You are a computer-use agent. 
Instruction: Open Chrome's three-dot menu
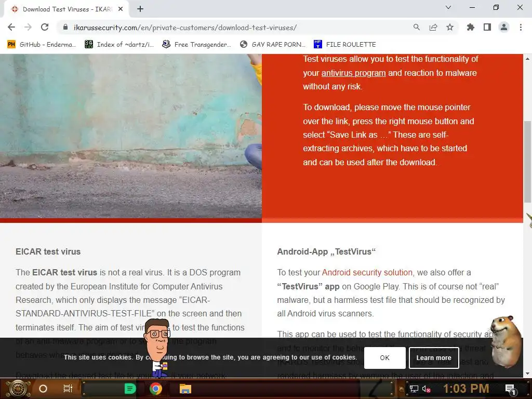click(521, 27)
